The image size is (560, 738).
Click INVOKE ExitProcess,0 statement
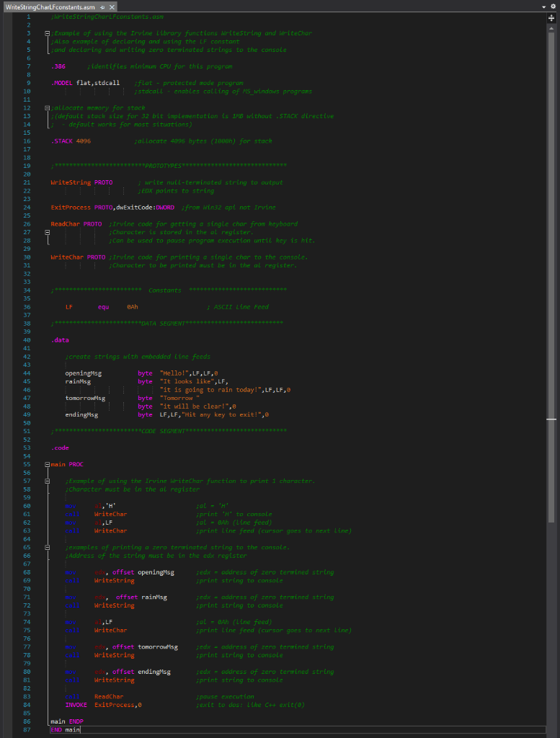tap(104, 705)
